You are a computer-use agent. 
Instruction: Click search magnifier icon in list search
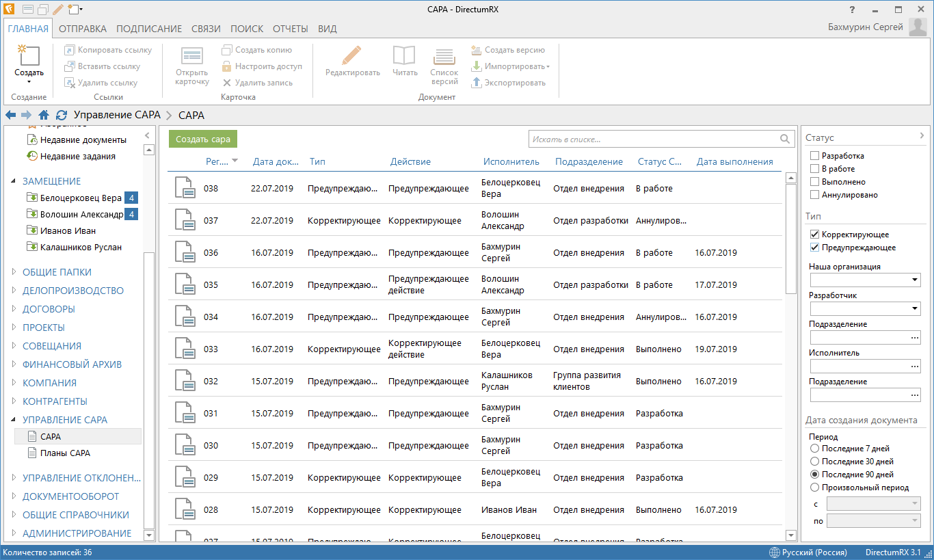786,139
